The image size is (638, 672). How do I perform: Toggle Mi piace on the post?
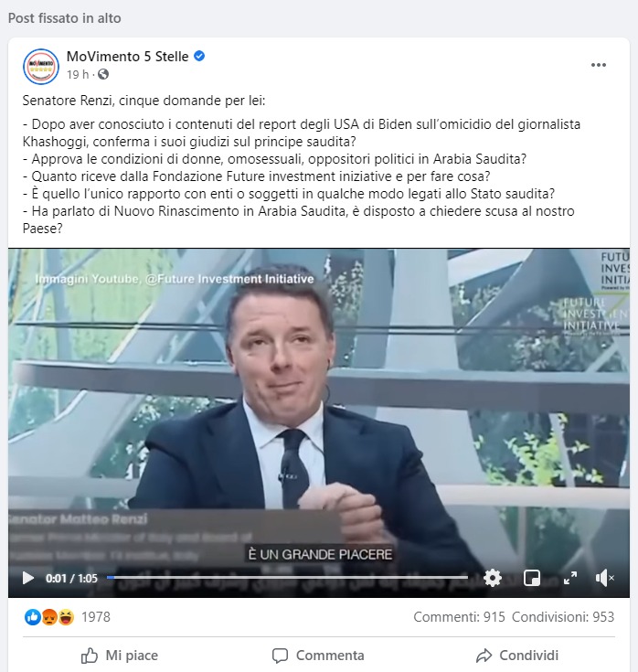tap(120, 656)
